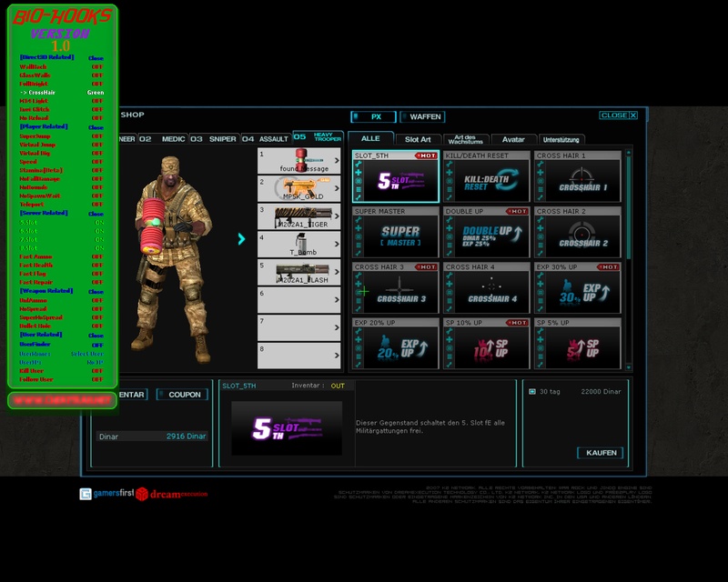Click the scroll-up arrow of item list
The height and width of the screenshot is (582, 728).
(629, 152)
